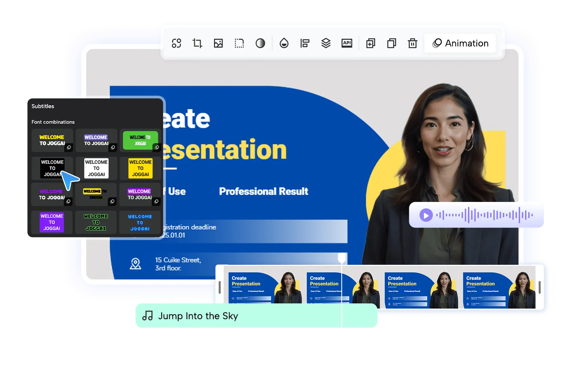Click animation badge on yellow WELCOME style
This screenshot has width=588, height=369.
pyautogui.click(x=69, y=148)
